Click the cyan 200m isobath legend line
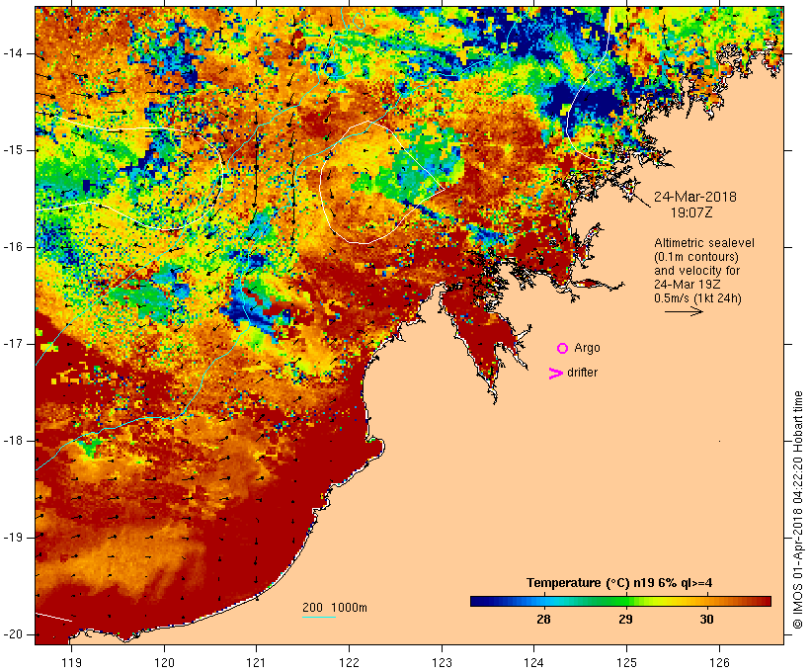This screenshot has height=672, width=810. 319,617
